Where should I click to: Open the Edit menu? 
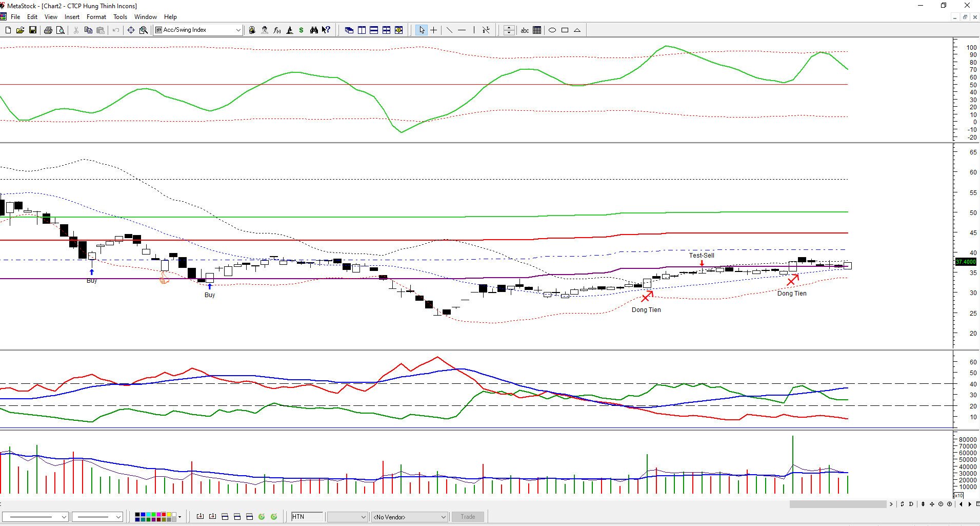tap(32, 17)
